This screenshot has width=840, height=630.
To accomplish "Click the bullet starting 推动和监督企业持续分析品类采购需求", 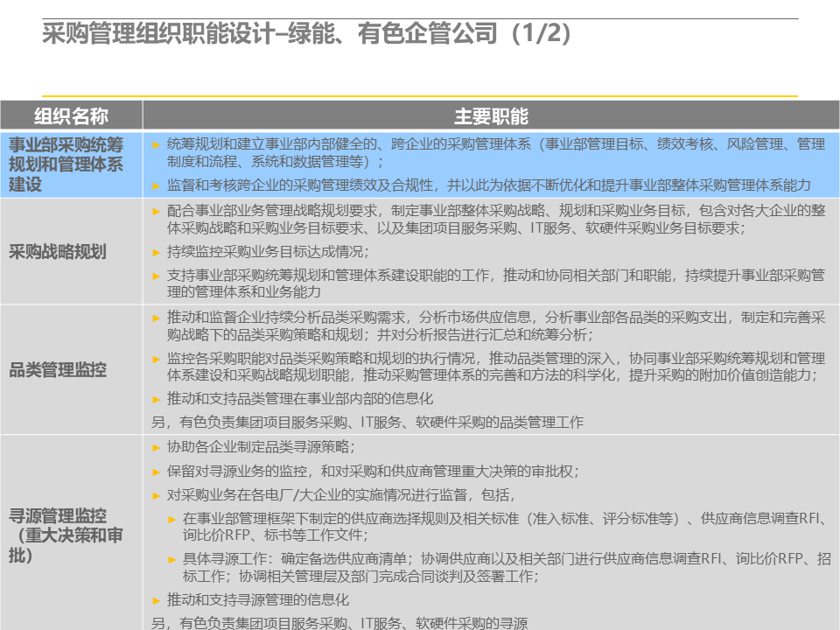I will tap(495, 325).
